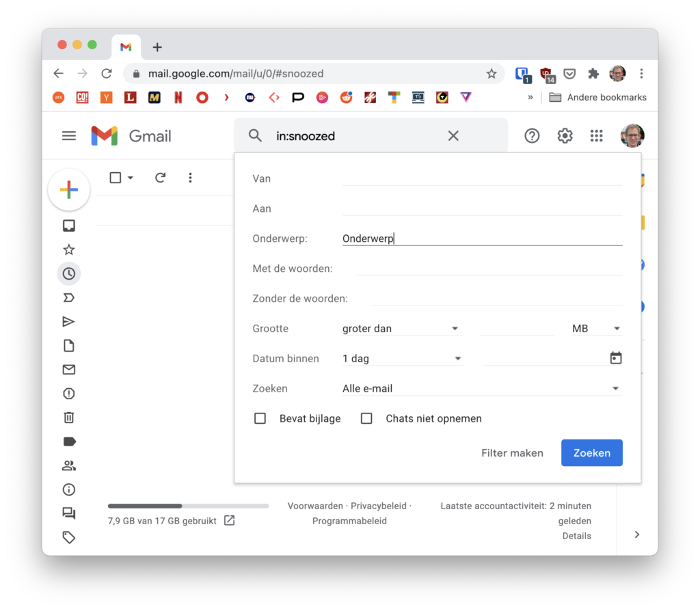700x611 pixels.
Task: Open Gmail settings gear
Action: click(x=565, y=136)
